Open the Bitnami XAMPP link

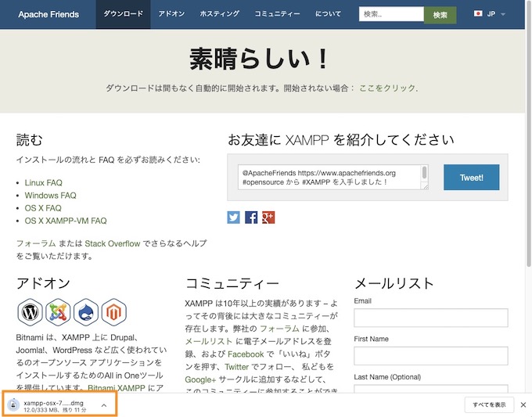click(116, 388)
